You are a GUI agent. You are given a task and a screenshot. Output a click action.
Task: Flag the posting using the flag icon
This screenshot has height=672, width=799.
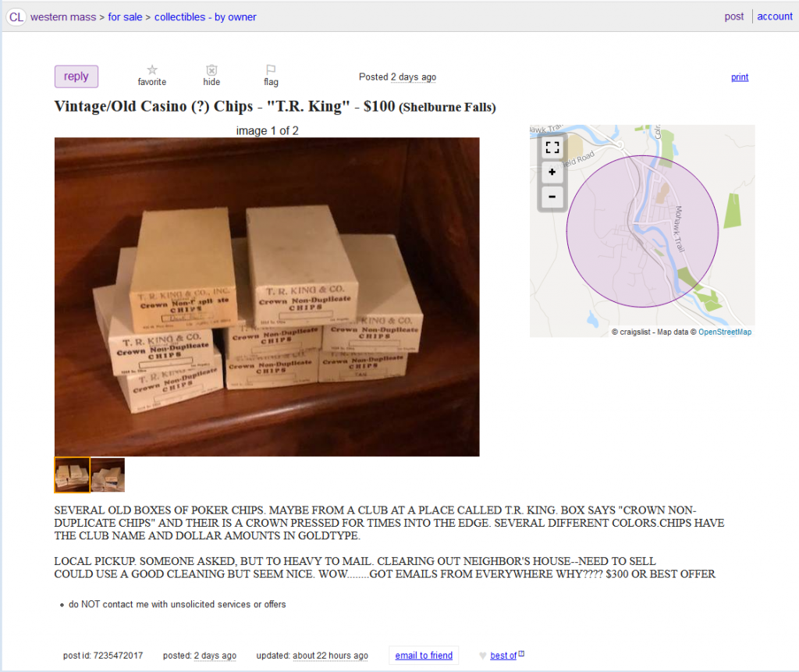[271, 69]
